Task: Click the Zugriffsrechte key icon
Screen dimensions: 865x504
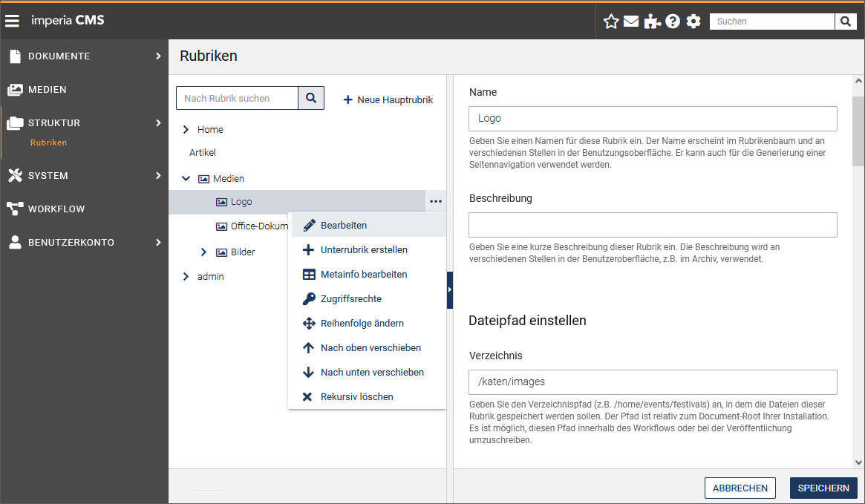Action: [x=309, y=299]
